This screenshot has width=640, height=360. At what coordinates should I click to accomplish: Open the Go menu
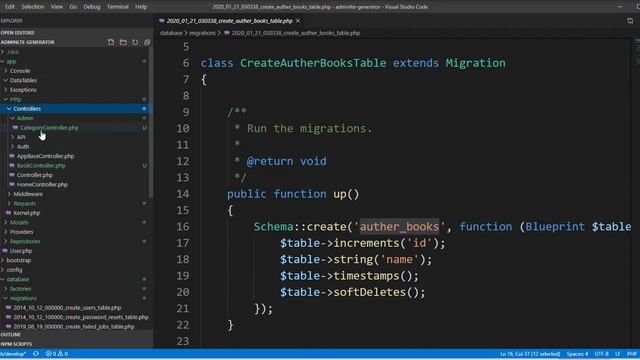(x=73, y=7)
